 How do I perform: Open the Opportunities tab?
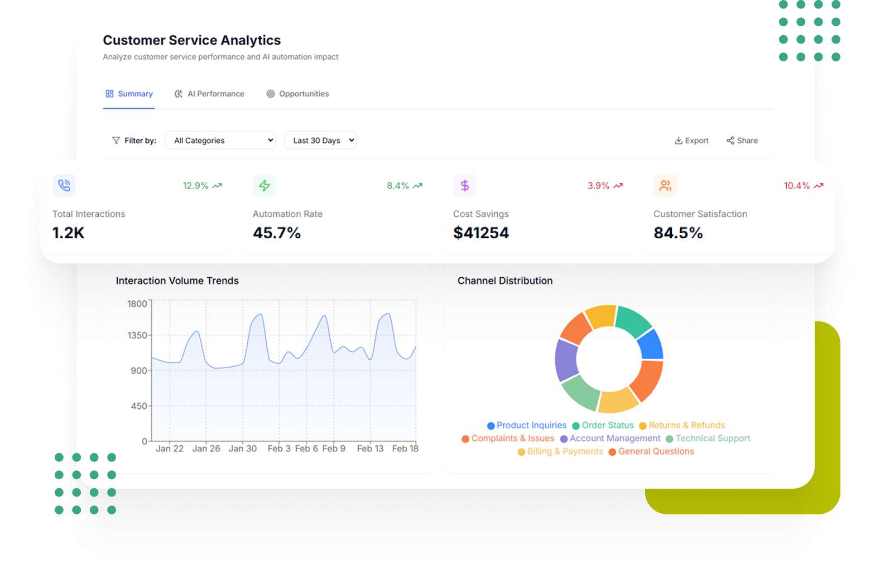click(x=298, y=94)
